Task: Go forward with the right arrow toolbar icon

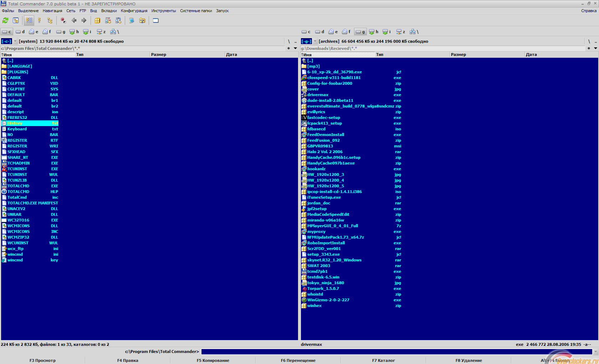Action: [84, 20]
